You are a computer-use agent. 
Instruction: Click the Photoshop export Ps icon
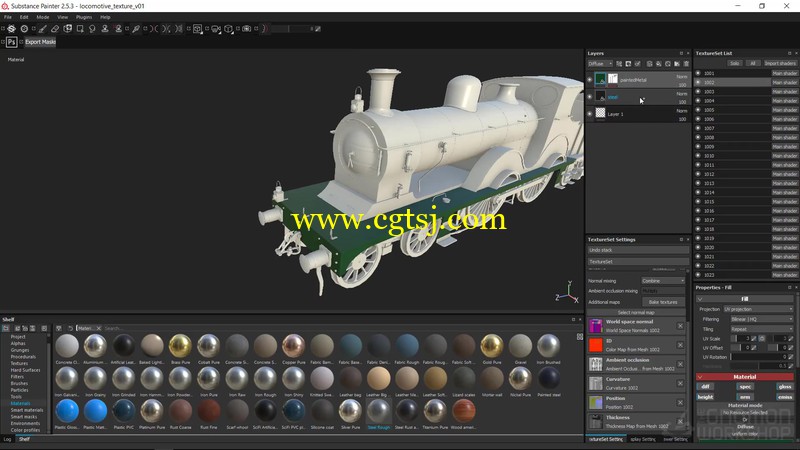[11, 42]
